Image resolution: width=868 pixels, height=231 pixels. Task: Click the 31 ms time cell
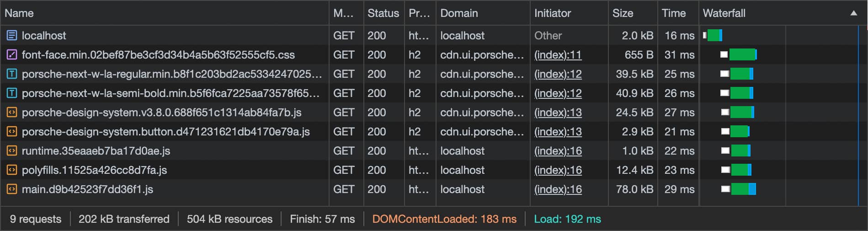pos(678,54)
